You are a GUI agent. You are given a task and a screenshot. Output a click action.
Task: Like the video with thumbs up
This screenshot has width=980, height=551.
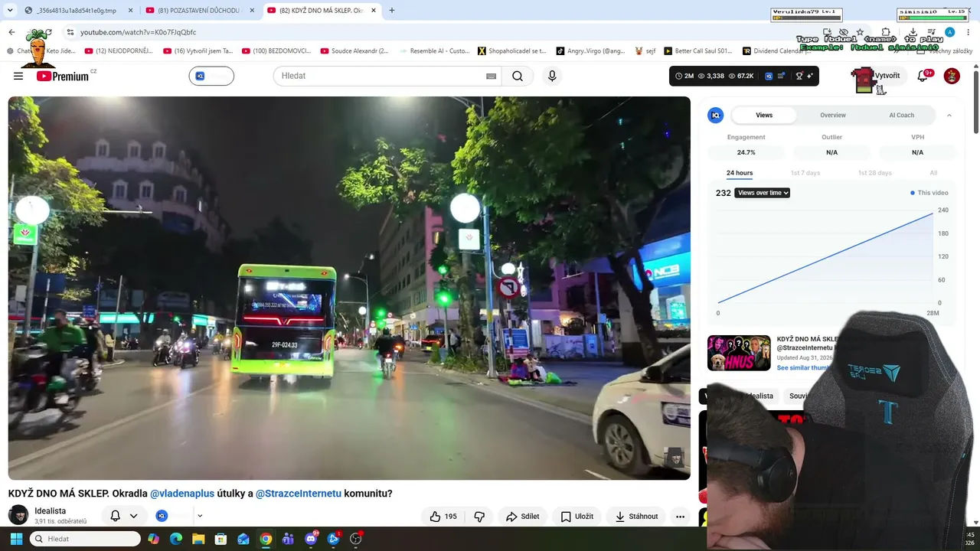tap(443, 517)
